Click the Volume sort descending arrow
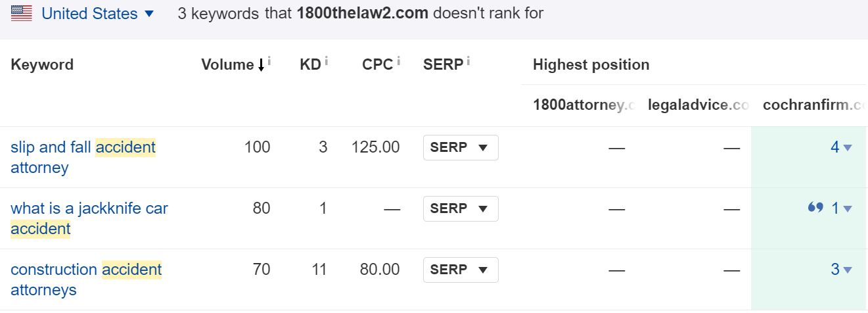868x313 pixels. tap(261, 65)
